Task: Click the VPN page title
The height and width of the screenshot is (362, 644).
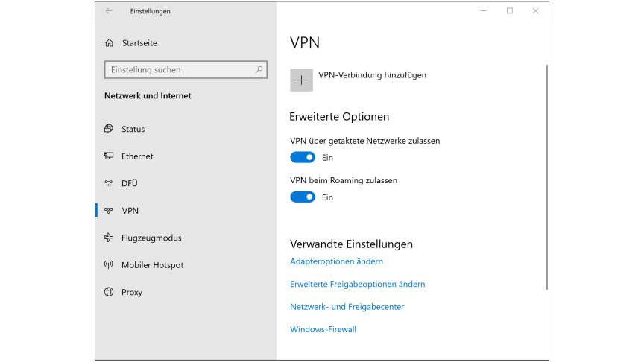Action: pyautogui.click(x=305, y=42)
